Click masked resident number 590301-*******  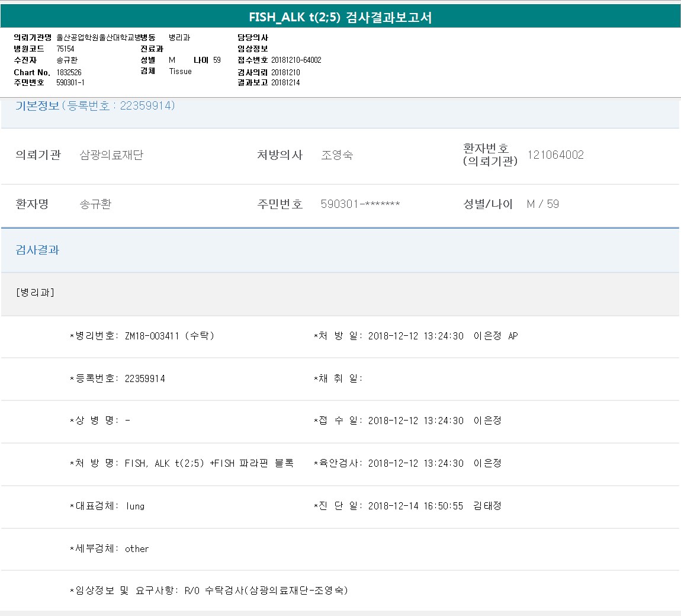point(360,204)
